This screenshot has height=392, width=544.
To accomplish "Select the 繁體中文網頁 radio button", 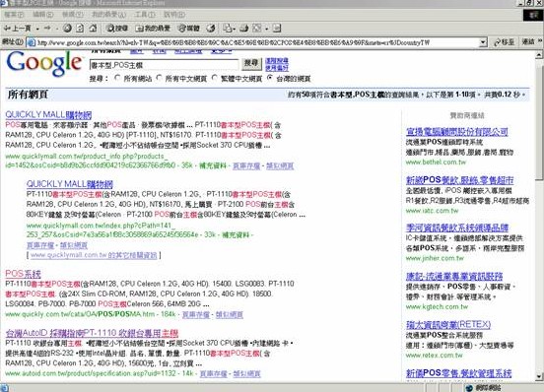I will (x=215, y=79).
